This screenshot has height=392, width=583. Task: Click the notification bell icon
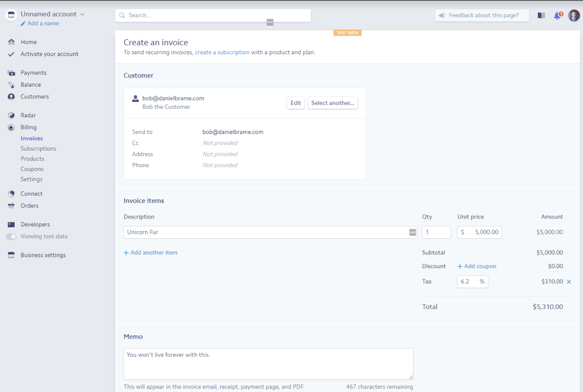[557, 15]
